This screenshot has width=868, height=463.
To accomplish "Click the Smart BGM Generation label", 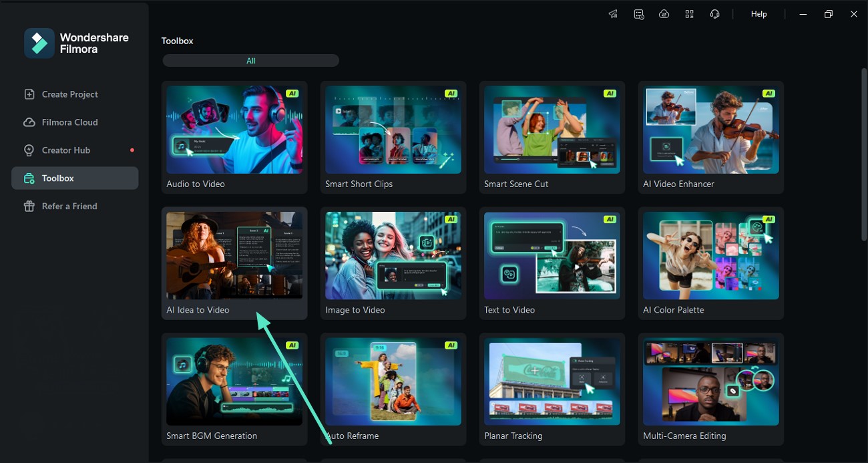I will (x=212, y=436).
